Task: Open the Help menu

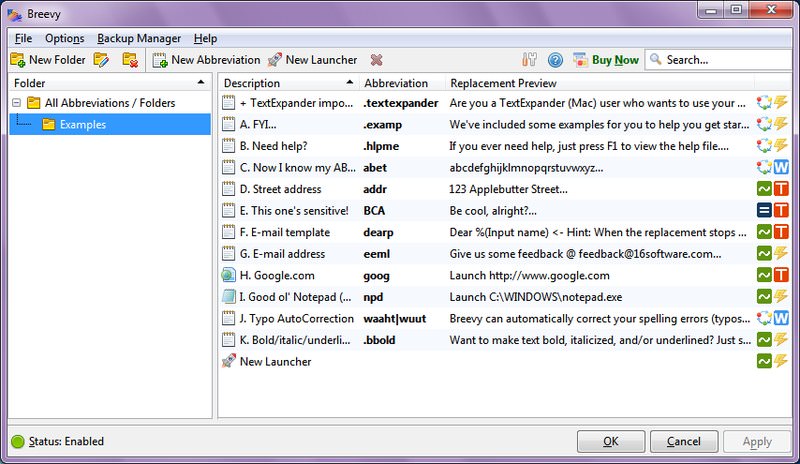Action: click(205, 38)
